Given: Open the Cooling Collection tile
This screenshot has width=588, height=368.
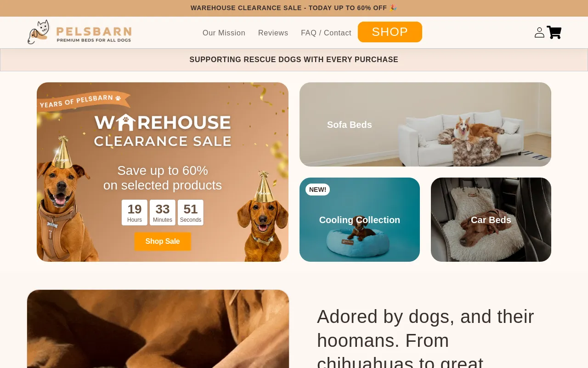Looking at the screenshot, I should pyautogui.click(x=360, y=220).
